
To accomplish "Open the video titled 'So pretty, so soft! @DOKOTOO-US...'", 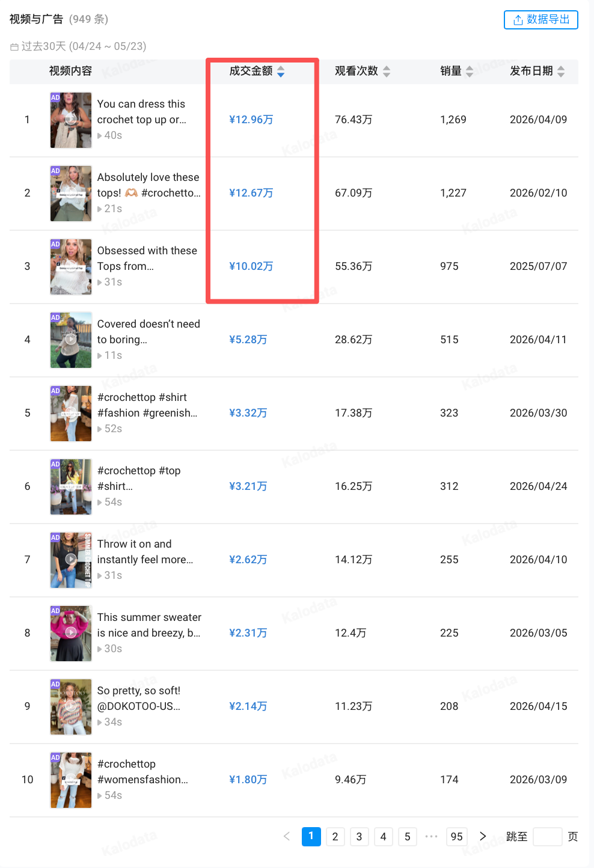I will click(x=139, y=698).
